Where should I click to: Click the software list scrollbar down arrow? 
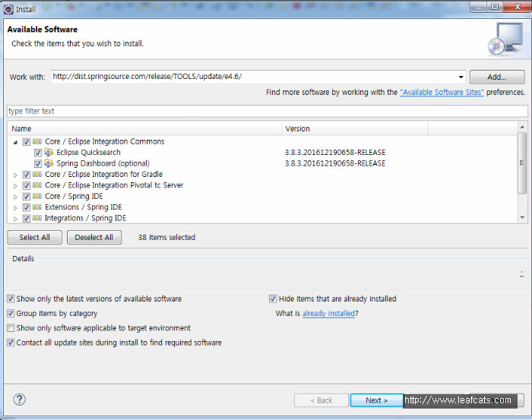pos(522,217)
